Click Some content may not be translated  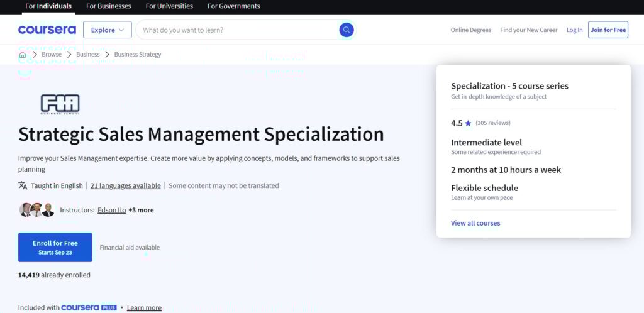click(x=224, y=185)
